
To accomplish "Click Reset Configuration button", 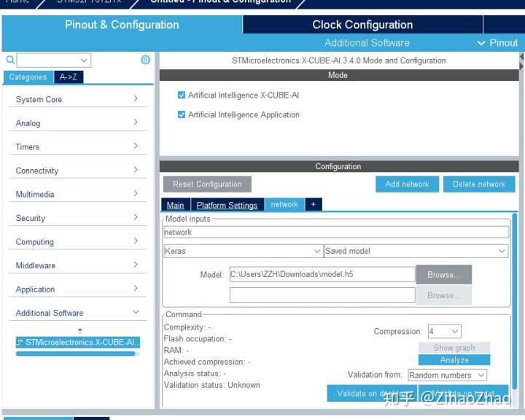I will coord(207,184).
